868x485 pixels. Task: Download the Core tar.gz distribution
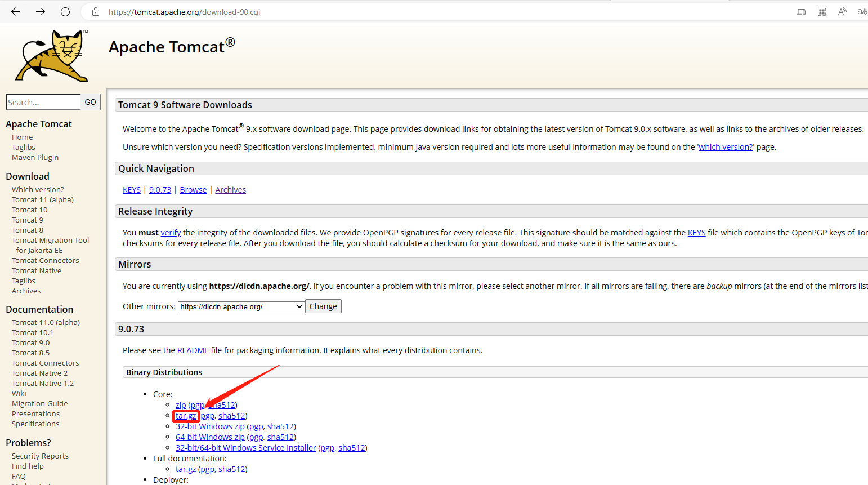(x=186, y=416)
